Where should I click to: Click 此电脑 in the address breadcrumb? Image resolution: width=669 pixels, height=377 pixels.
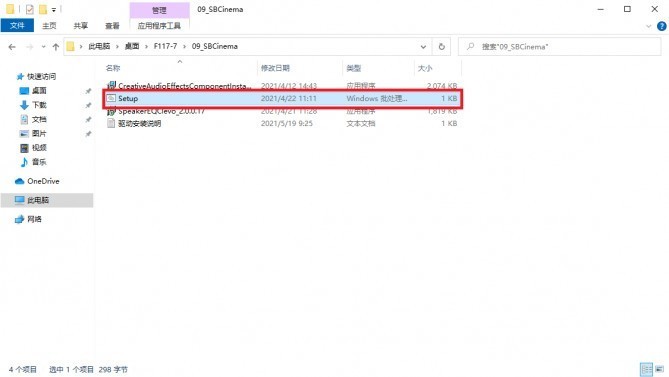99,46
